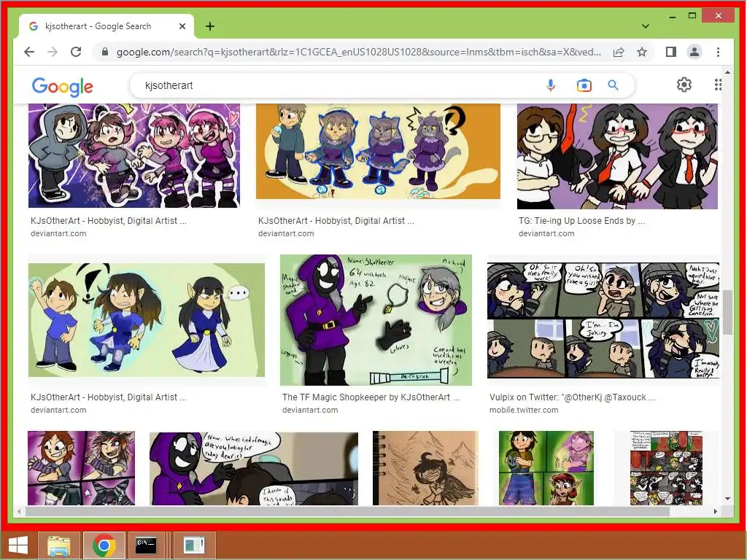
Task: Open a new Chrome tab
Action: (209, 26)
